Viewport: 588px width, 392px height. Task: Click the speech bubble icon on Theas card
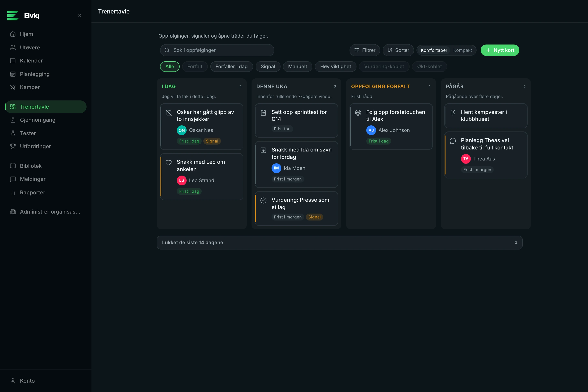453,141
